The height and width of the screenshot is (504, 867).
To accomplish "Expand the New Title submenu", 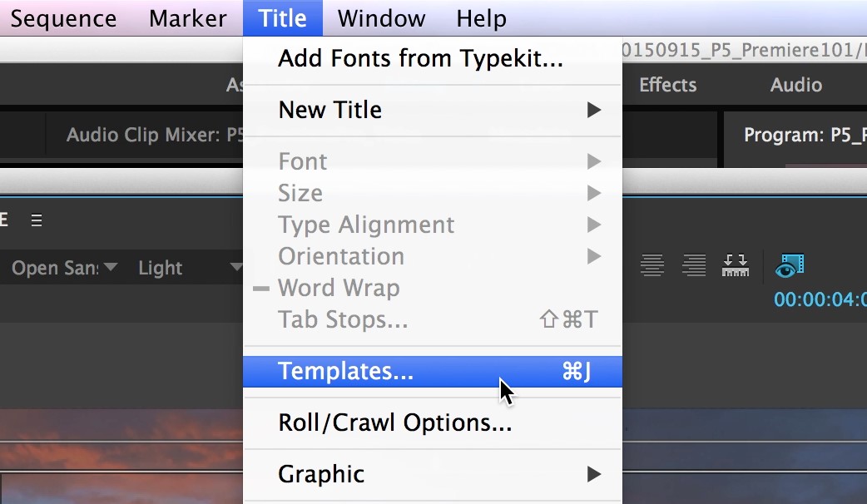I will 329,109.
